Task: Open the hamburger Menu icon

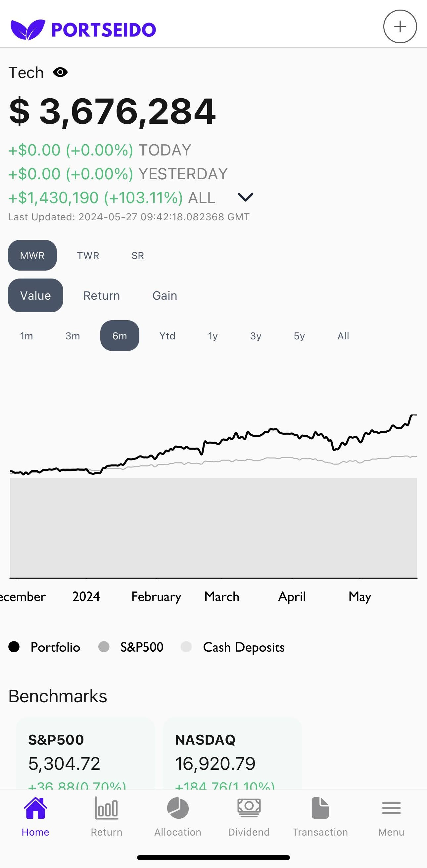Action: pos(391,808)
